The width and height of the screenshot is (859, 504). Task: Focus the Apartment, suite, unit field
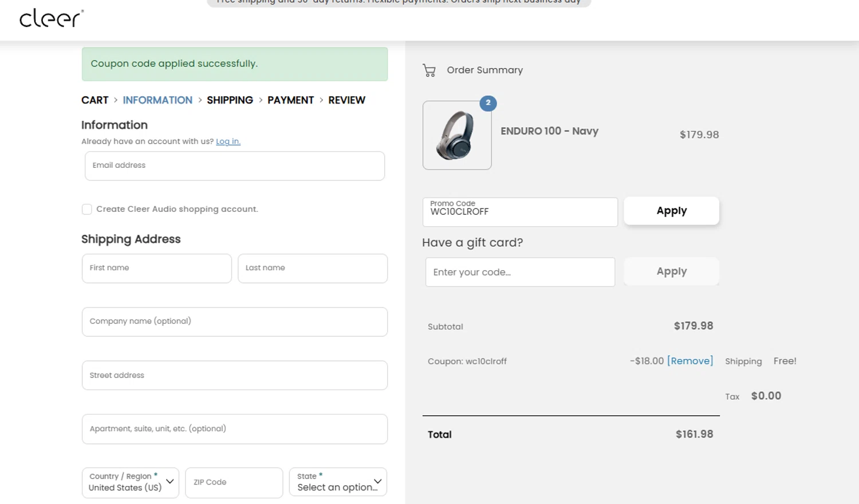pyautogui.click(x=235, y=429)
